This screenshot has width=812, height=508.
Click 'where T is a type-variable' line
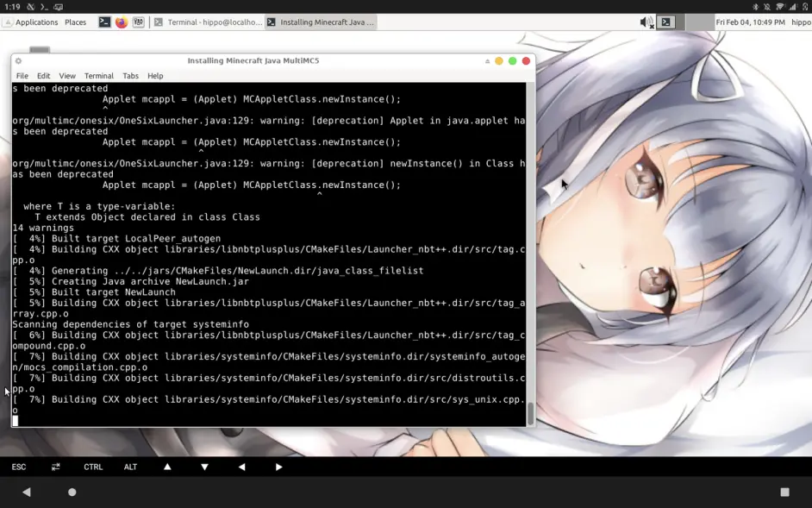[99, 206]
